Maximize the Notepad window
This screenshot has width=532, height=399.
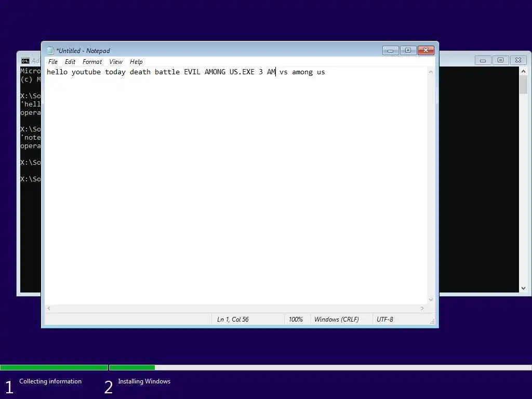coord(408,50)
